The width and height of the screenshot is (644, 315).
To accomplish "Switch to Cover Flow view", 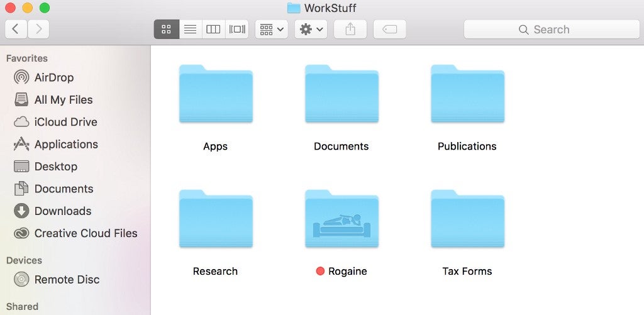I will click(237, 29).
